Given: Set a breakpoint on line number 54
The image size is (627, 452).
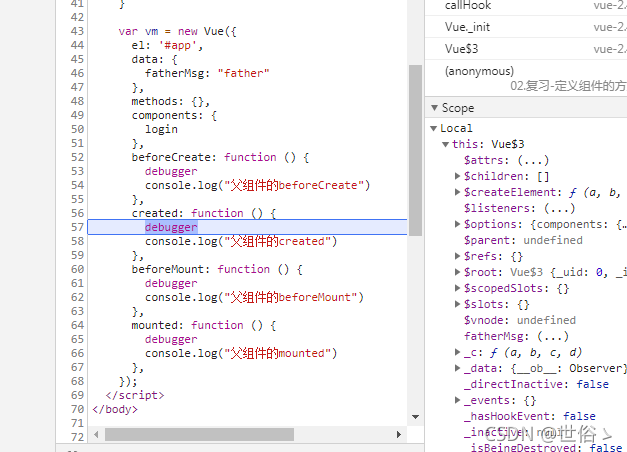Looking at the screenshot, I should point(78,185).
